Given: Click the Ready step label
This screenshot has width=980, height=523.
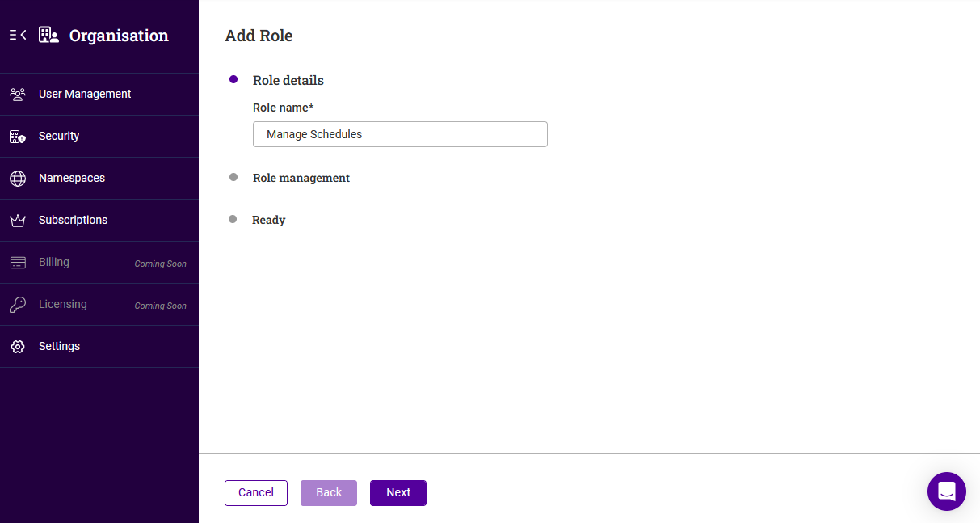Looking at the screenshot, I should pos(269,220).
